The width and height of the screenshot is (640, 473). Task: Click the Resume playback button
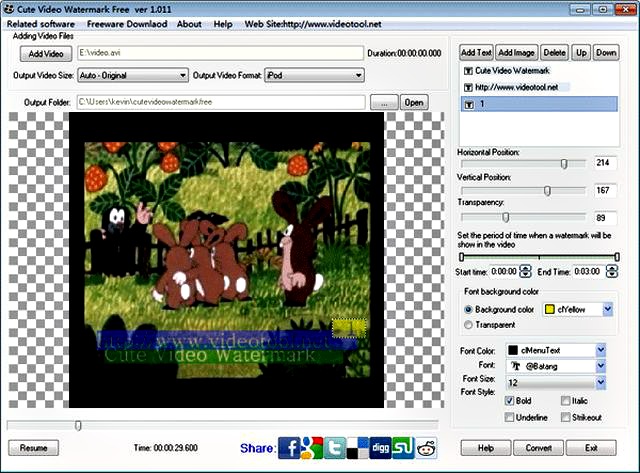33,448
